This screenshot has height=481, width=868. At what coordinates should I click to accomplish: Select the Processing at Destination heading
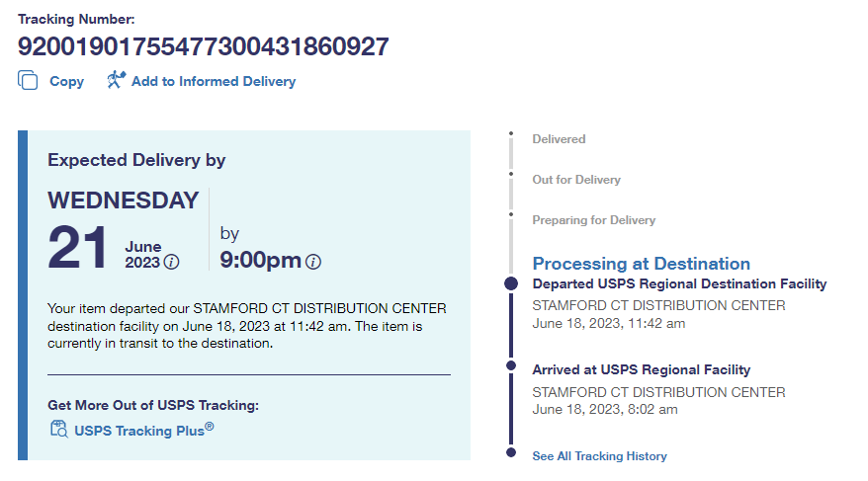click(x=641, y=264)
